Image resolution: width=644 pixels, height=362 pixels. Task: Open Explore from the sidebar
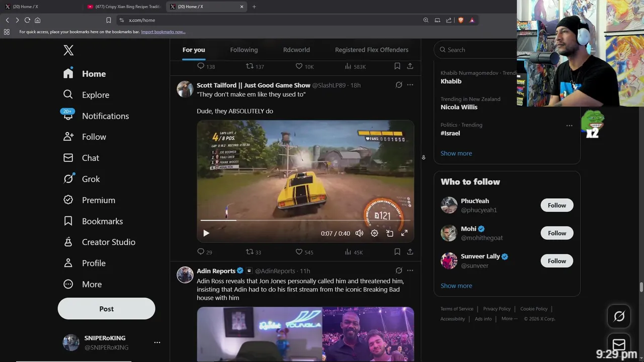pyautogui.click(x=86, y=95)
